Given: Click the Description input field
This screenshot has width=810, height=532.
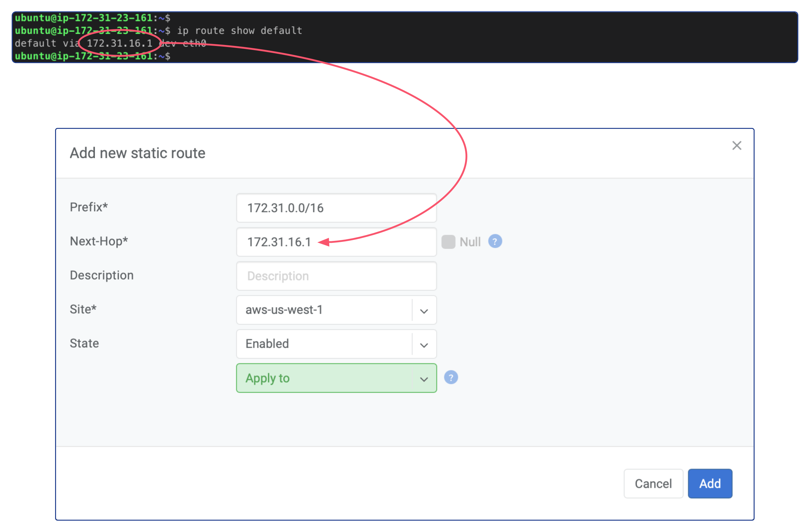Looking at the screenshot, I should [336, 276].
